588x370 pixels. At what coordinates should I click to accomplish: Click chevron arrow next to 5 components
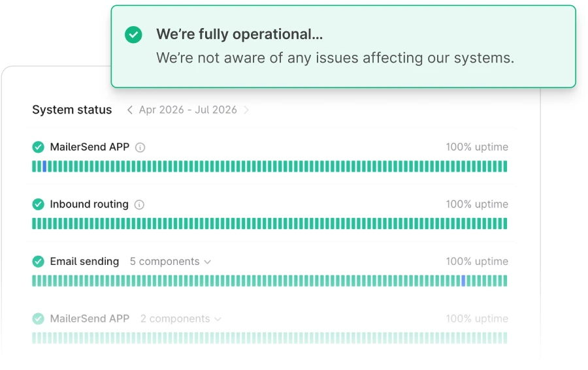pos(207,262)
